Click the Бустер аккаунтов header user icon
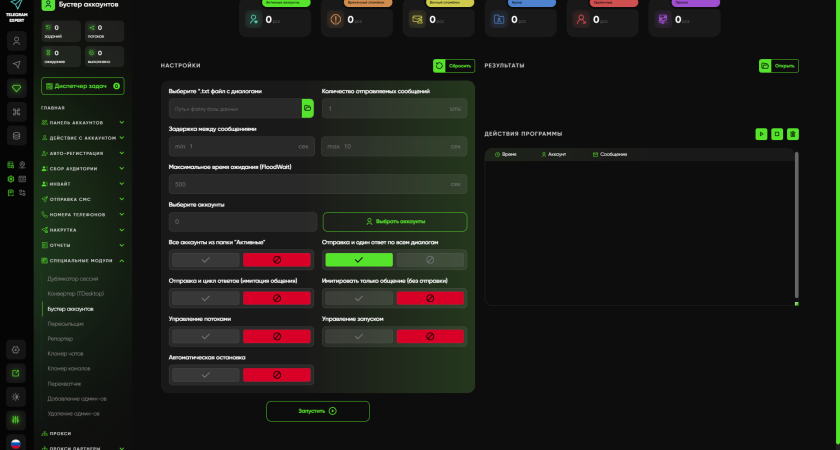 tap(48, 5)
